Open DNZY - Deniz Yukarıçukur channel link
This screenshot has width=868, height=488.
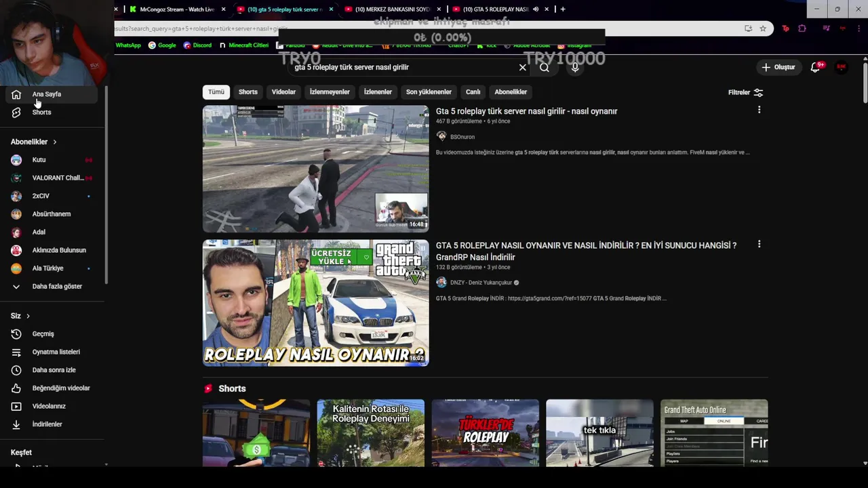[481, 283]
